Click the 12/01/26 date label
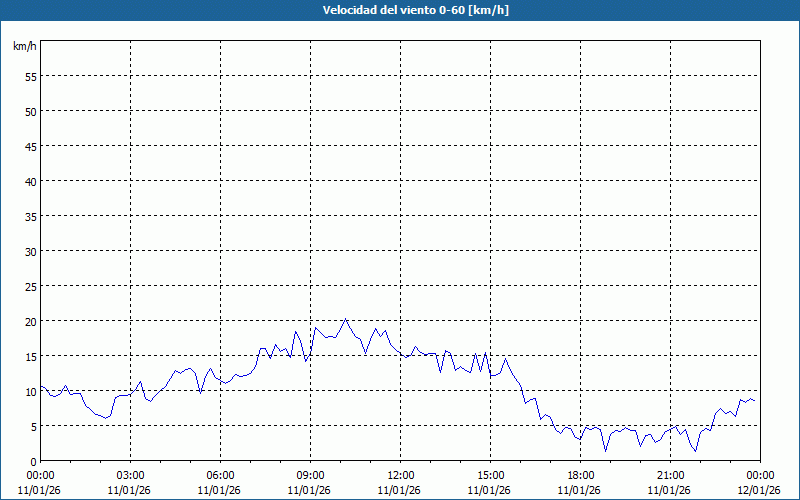The image size is (800, 500). click(760, 490)
